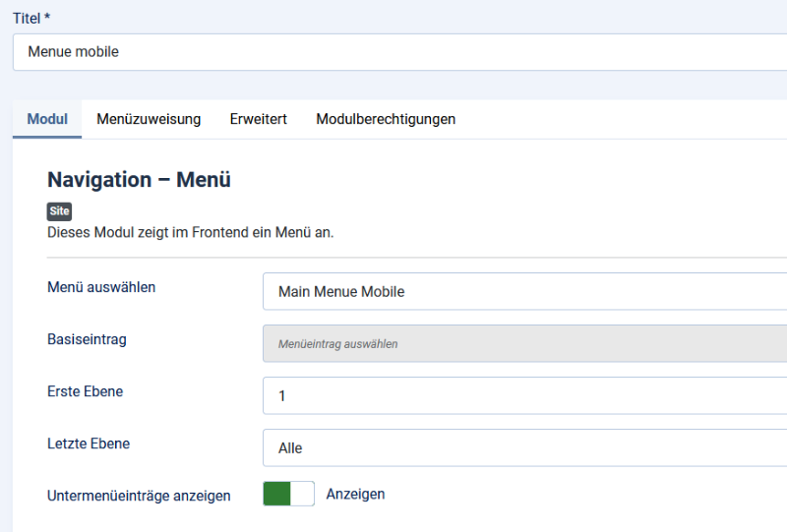Click the Titel field label

(x=31, y=18)
